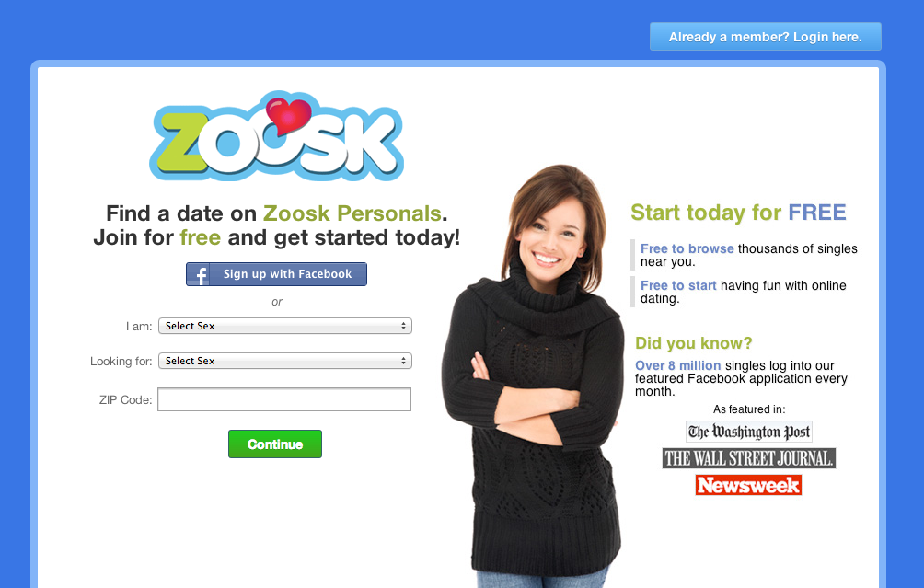Click the Wall Street Journal logo

749,458
